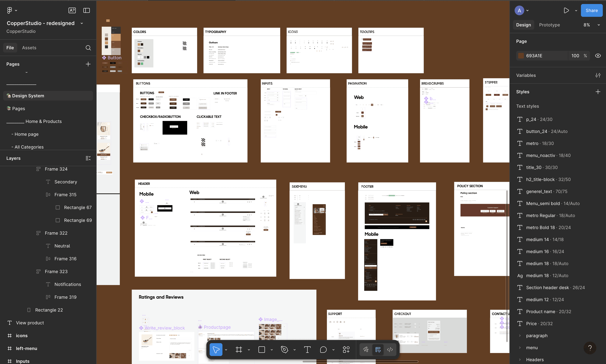The width and height of the screenshot is (606, 364).
Task: Add a new page with plus icon
Action: pyautogui.click(x=88, y=64)
